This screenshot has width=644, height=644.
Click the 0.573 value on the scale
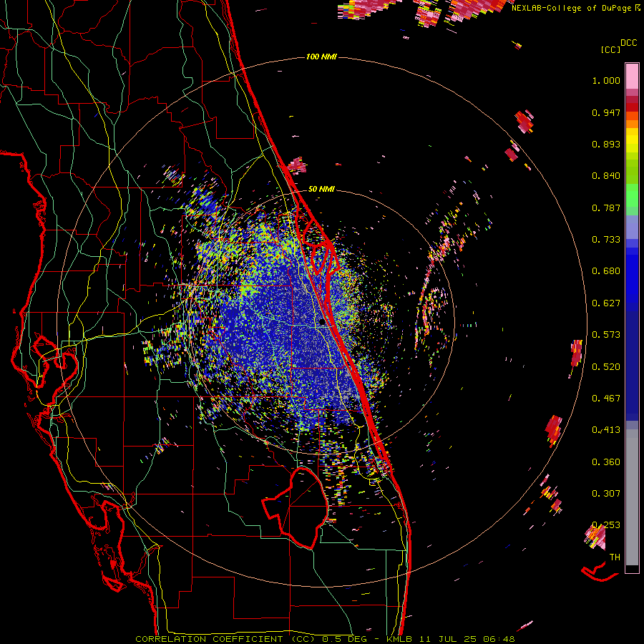tap(606, 335)
